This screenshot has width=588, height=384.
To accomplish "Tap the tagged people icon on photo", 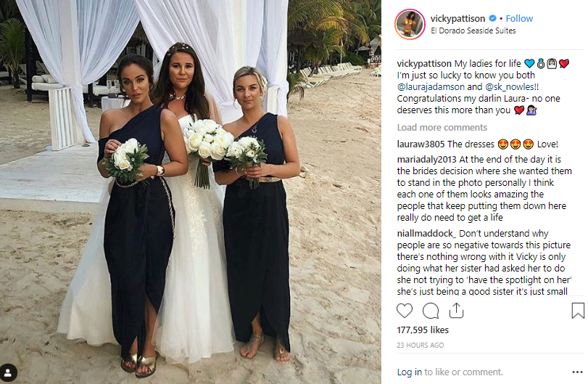I will [x=8, y=372].
